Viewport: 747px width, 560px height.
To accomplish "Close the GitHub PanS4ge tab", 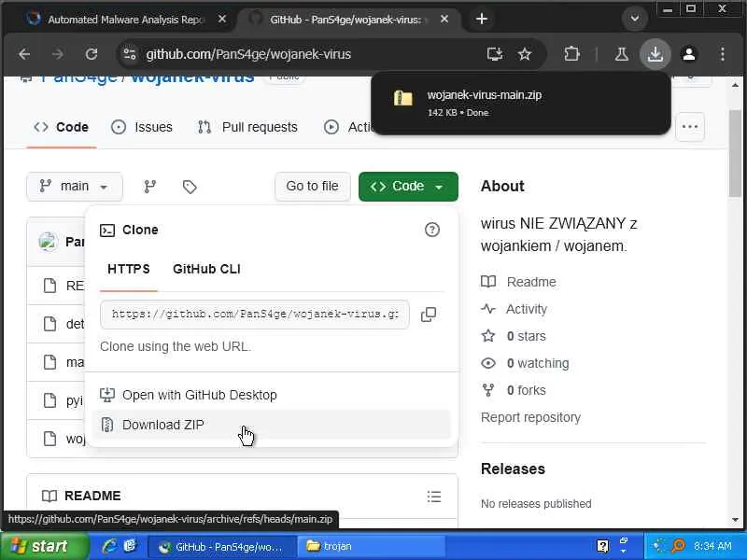I will coord(444,19).
